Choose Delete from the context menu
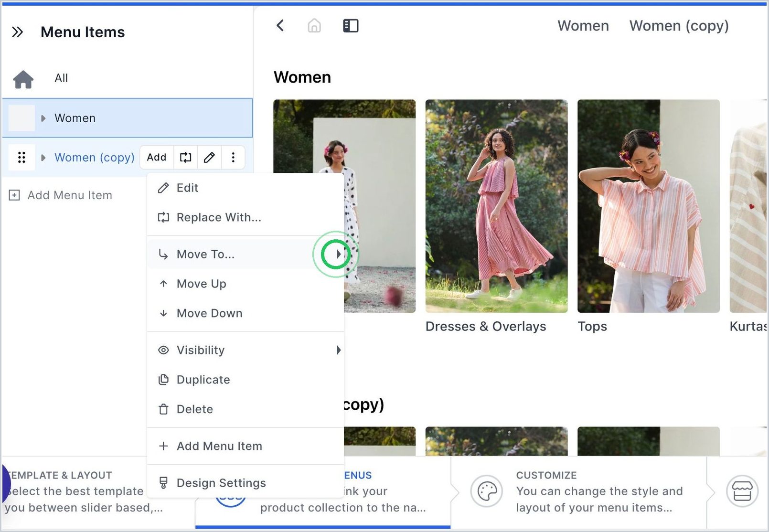 246,409
